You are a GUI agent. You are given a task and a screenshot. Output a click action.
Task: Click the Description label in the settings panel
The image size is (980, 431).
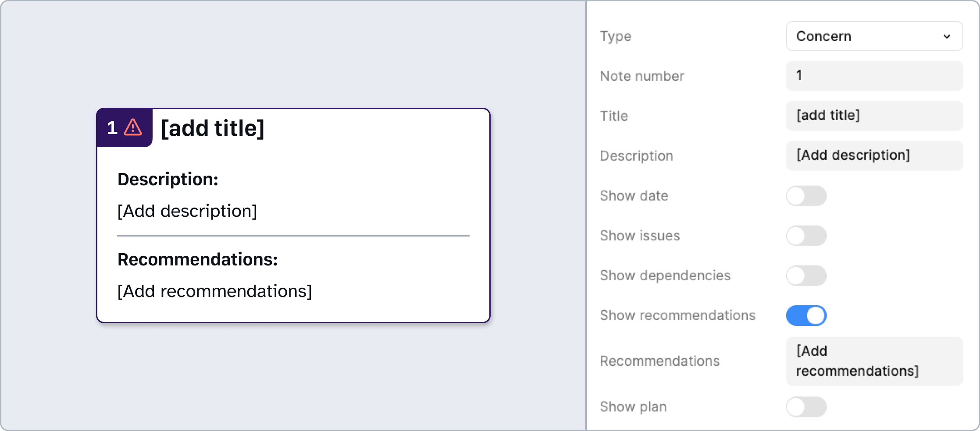pos(636,155)
